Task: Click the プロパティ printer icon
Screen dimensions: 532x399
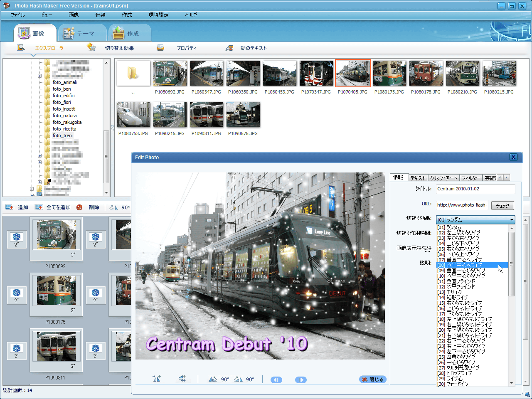Action: click(160, 48)
